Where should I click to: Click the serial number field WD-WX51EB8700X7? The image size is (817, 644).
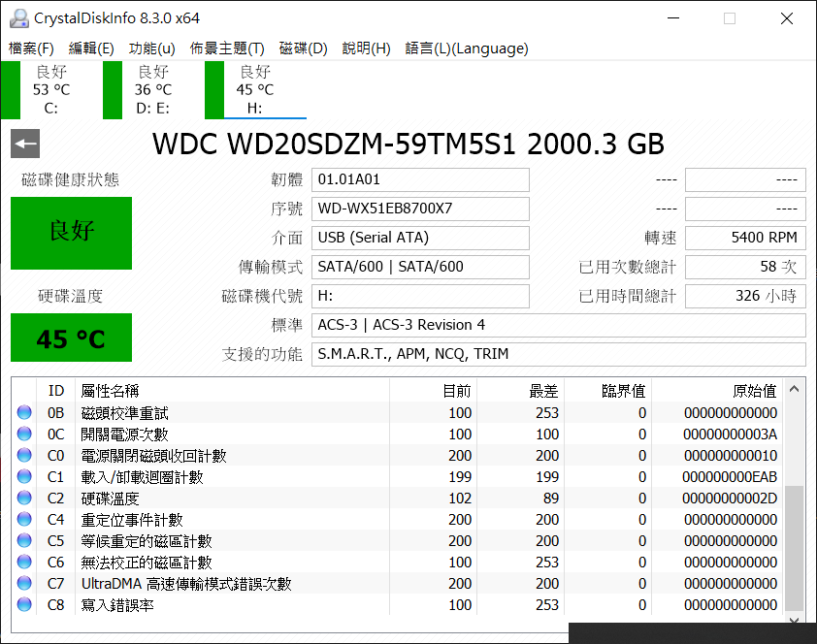click(420, 209)
